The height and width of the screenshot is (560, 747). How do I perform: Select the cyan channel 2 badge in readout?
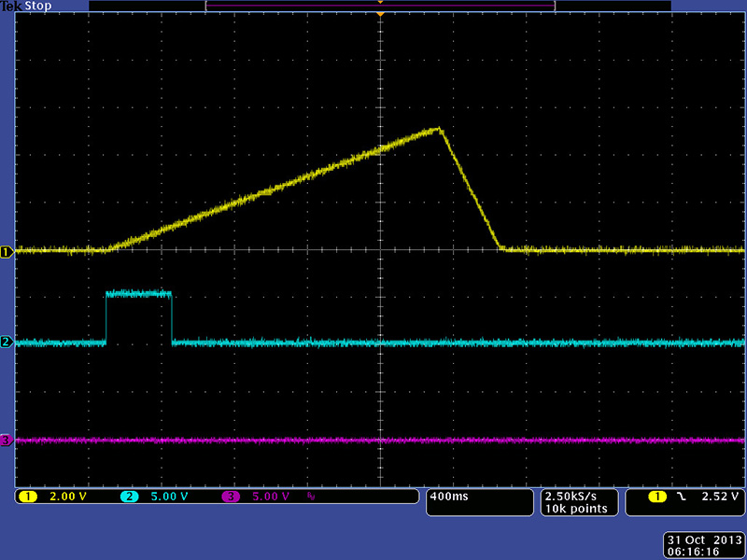coord(130,497)
